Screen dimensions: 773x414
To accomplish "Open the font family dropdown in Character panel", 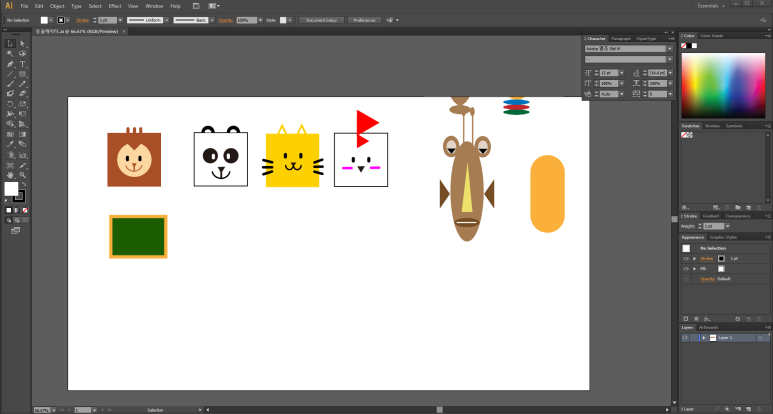I will (x=669, y=49).
